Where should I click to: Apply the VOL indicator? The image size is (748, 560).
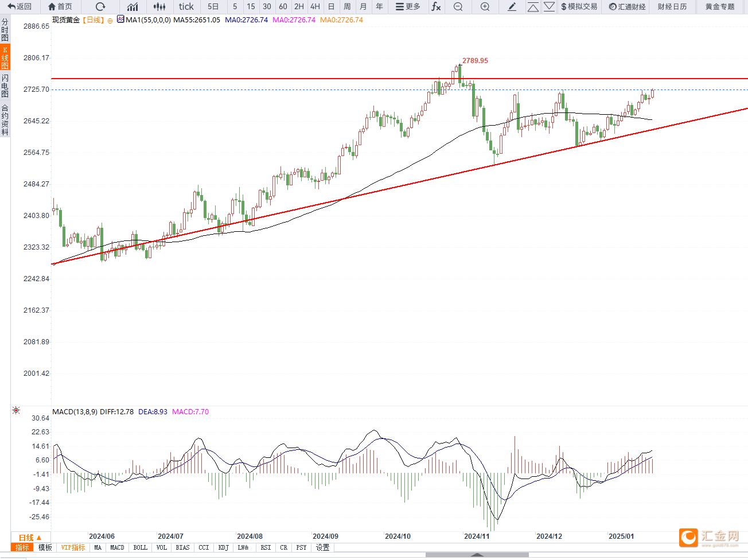pos(162,547)
